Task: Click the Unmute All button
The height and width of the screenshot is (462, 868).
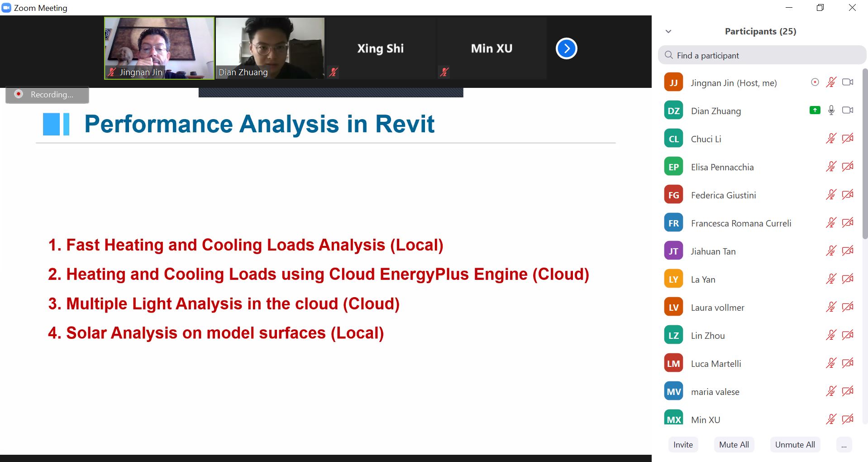Action: pos(795,445)
